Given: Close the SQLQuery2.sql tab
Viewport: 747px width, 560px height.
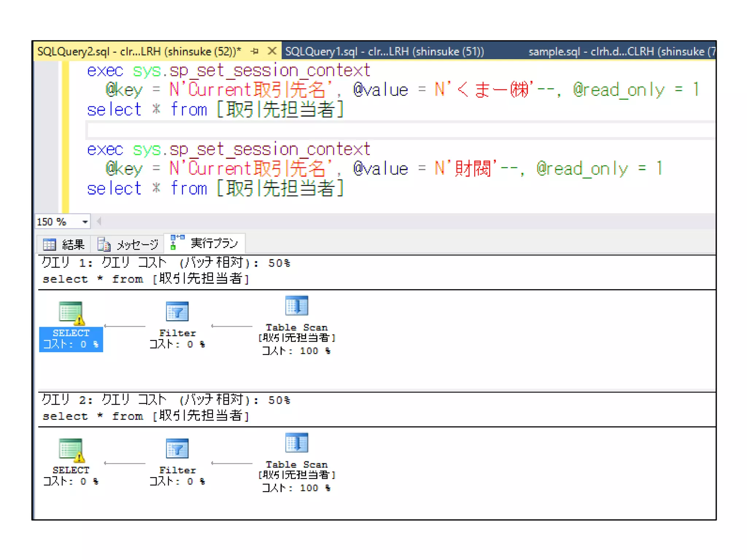Looking at the screenshot, I should 272,51.
